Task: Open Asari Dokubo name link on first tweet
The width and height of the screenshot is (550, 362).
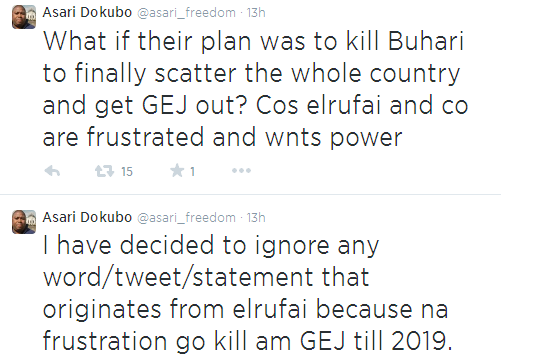Action: click(87, 12)
